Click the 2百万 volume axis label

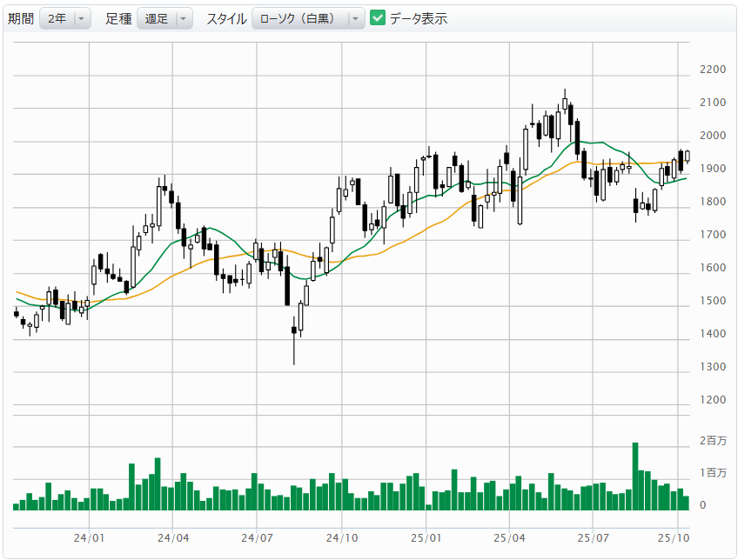pos(715,441)
